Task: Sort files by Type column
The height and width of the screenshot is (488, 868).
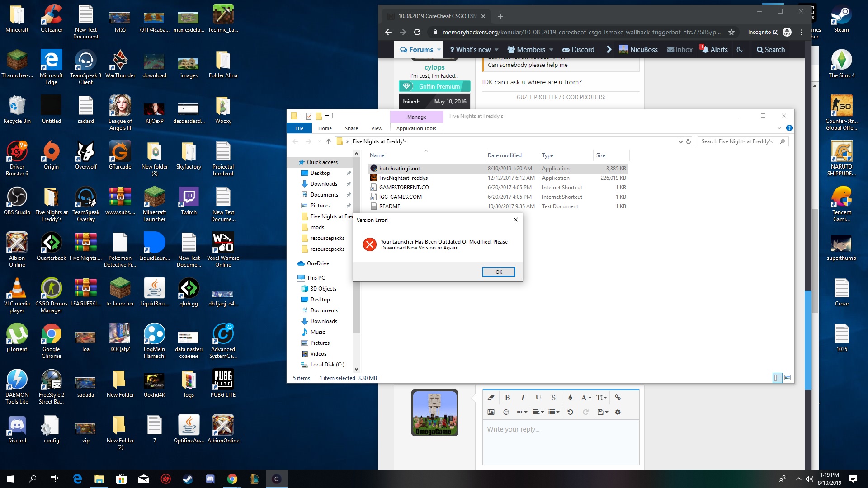Action: (x=566, y=155)
